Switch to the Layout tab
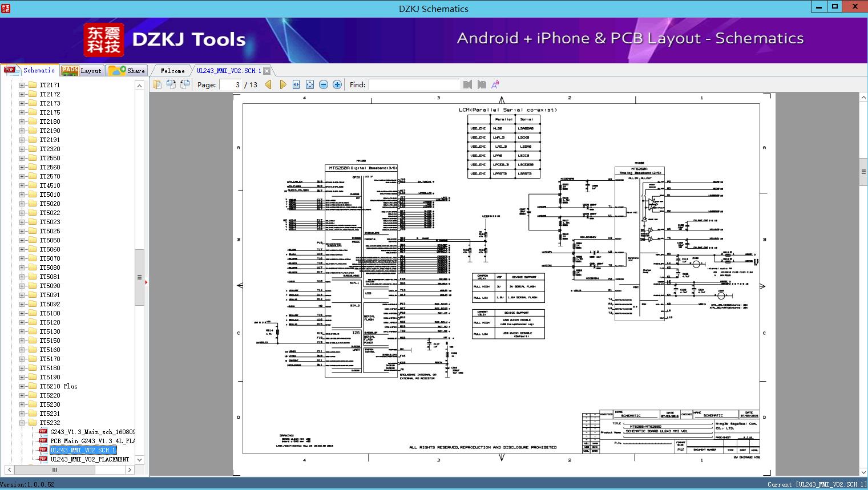This screenshot has width=868, height=490. pos(82,70)
